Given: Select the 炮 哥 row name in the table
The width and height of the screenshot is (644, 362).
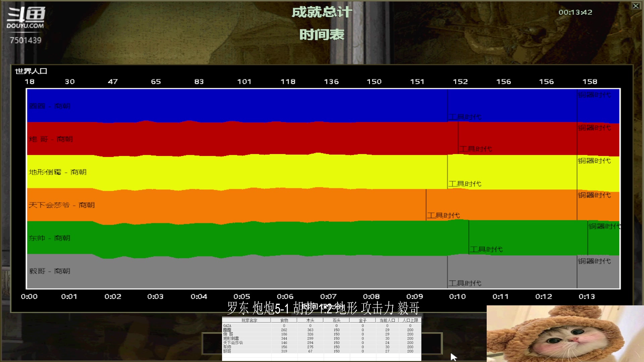Looking at the screenshot, I should tap(228, 334).
